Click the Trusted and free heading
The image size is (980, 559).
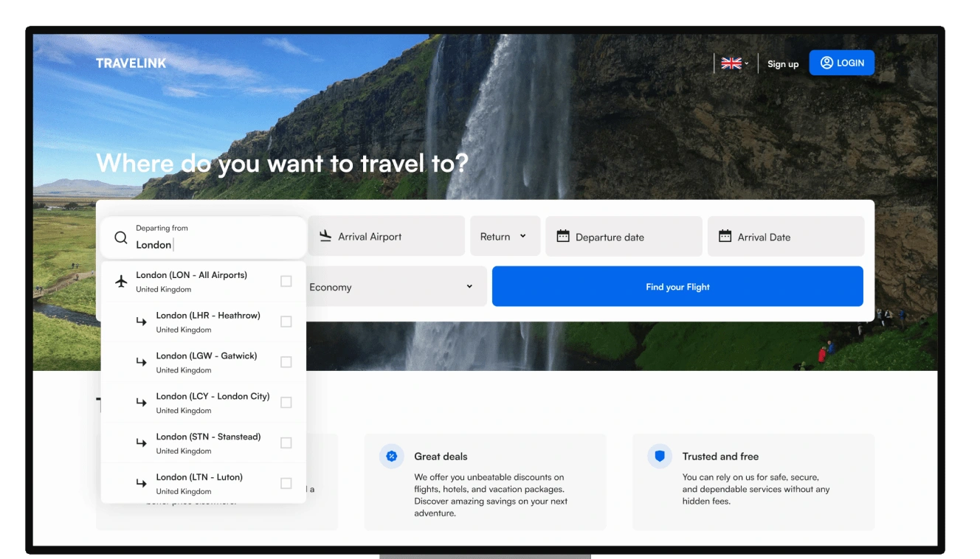720,456
